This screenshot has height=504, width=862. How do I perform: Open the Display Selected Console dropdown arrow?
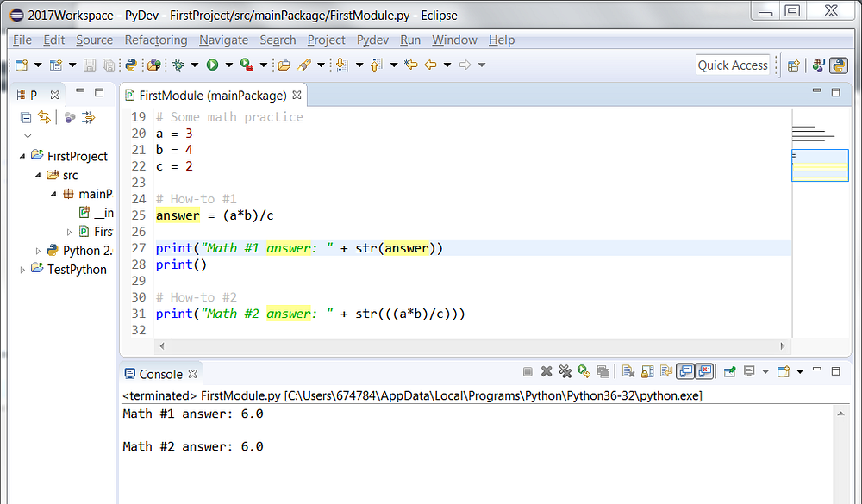[765, 372]
